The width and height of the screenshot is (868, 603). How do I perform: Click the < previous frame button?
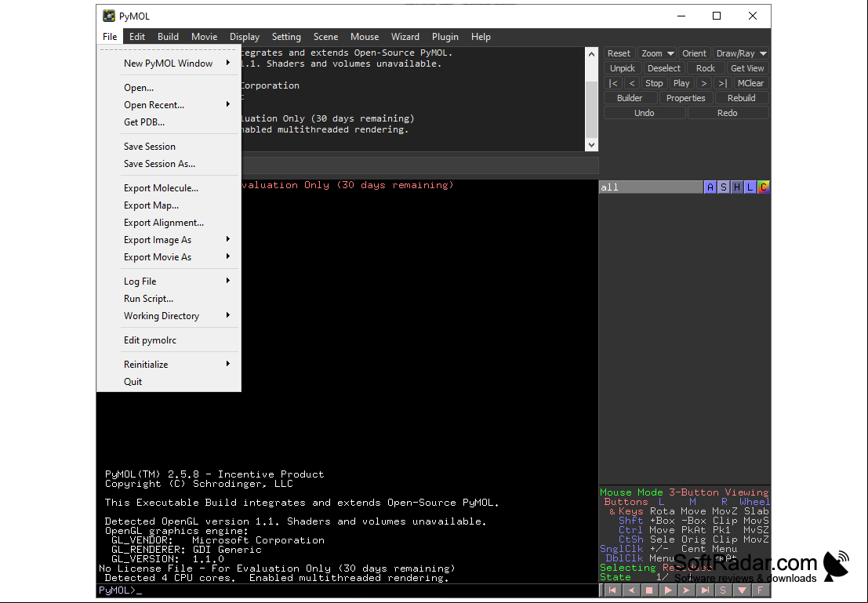tap(632, 83)
